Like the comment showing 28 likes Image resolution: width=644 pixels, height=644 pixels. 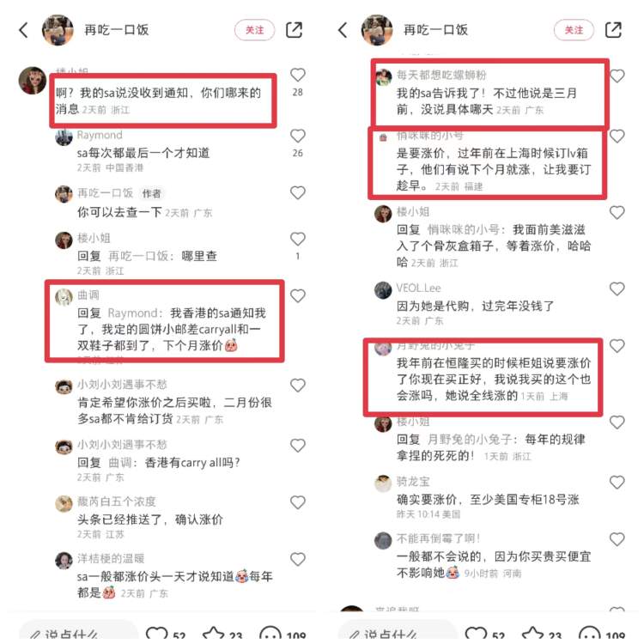click(298, 75)
